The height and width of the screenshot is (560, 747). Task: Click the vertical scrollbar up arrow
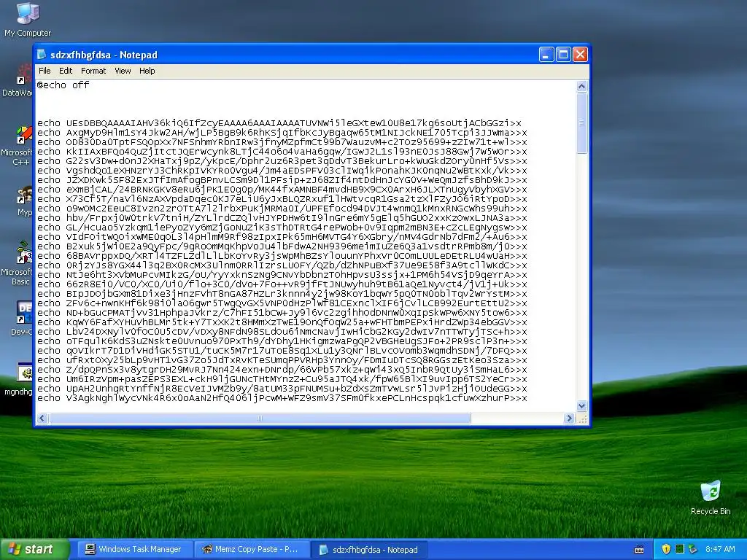click(x=581, y=86)
